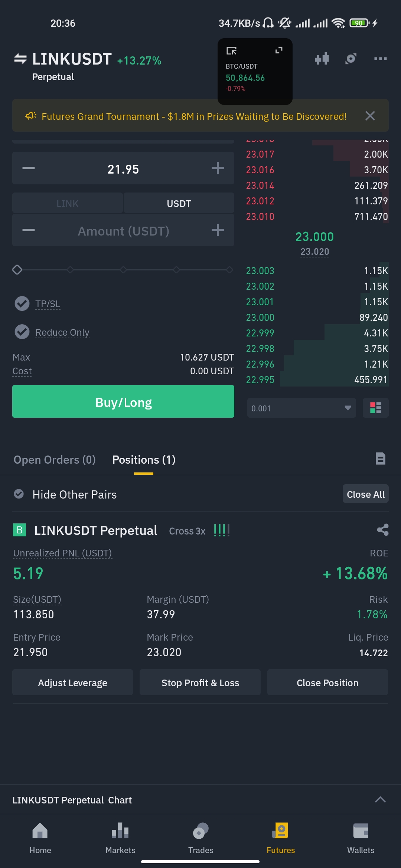Switch to the Open Orders tab
Viewport: 401px width, 868px height.
tap(55, 460)
